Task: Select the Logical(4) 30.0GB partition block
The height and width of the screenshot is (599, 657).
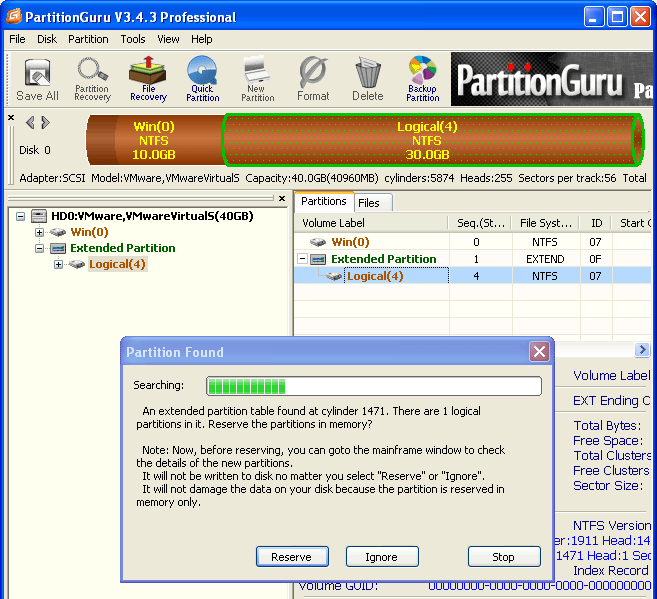Action: pyautogui.click(x=432, y=140)
